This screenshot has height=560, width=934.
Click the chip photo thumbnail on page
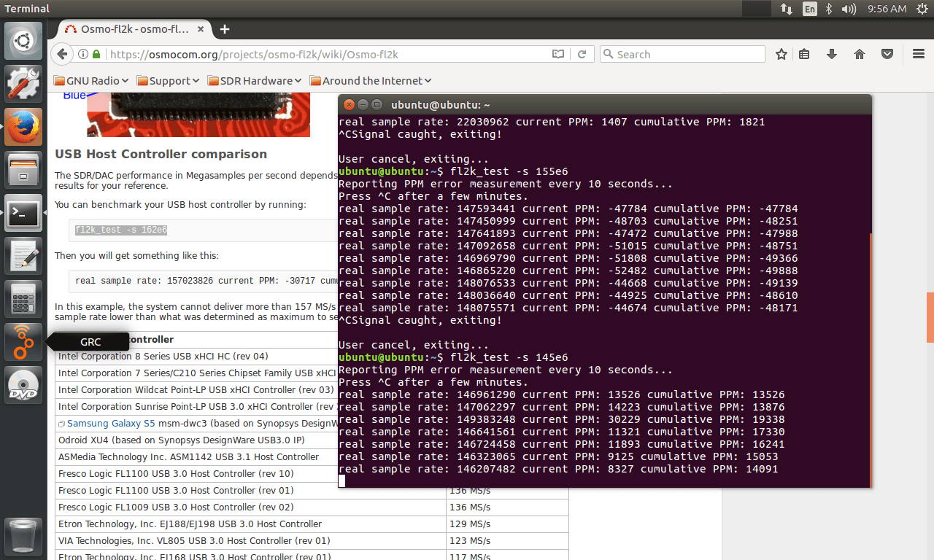[x=198, y=115]
